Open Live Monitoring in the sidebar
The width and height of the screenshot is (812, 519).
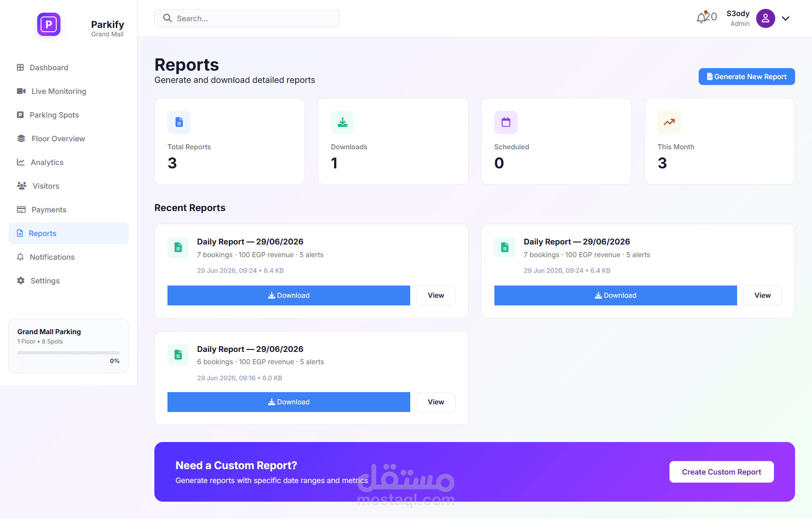(69, 91)
